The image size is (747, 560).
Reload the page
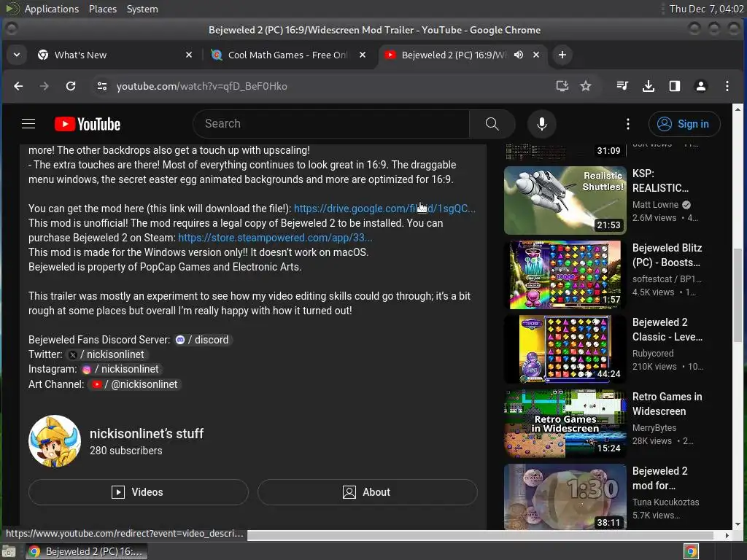pos(71,86)
